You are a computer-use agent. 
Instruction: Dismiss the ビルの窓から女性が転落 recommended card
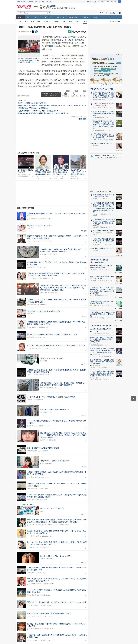(33, 176)
